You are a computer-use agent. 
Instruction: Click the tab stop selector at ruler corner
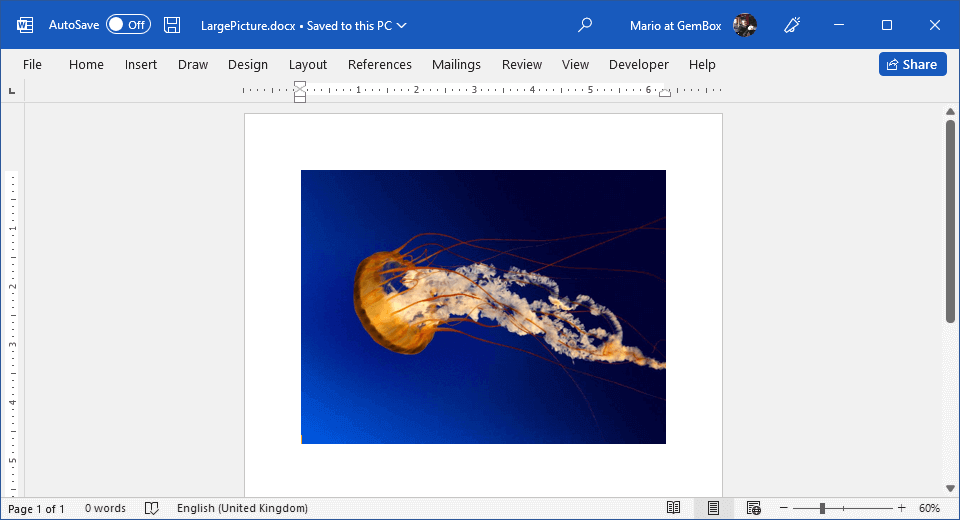[x=12, y=91]
